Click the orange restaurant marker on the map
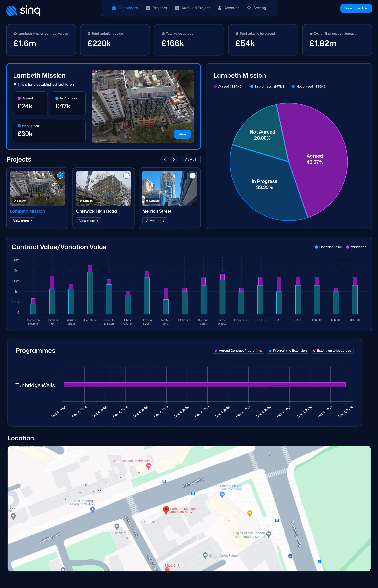Image resolution: width=378 pixels, height=588 pixels. tap(250, 514)
